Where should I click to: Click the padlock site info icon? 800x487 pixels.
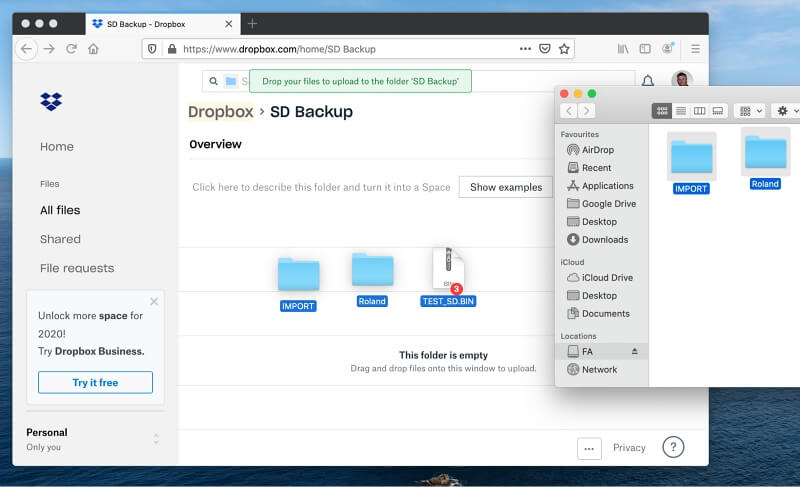(x=172, y=49)
